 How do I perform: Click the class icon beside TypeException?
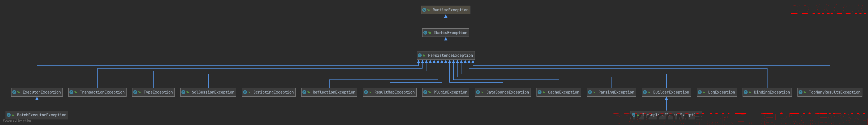point(135,92)
